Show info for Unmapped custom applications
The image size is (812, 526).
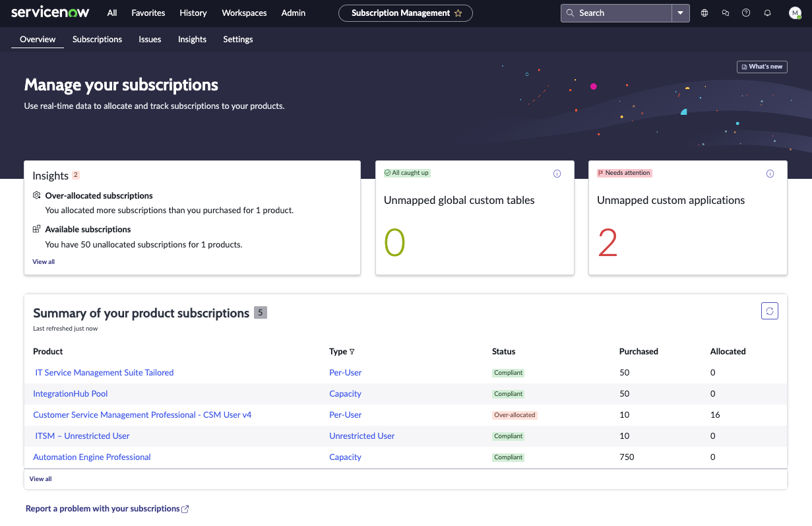pos(770,174)
